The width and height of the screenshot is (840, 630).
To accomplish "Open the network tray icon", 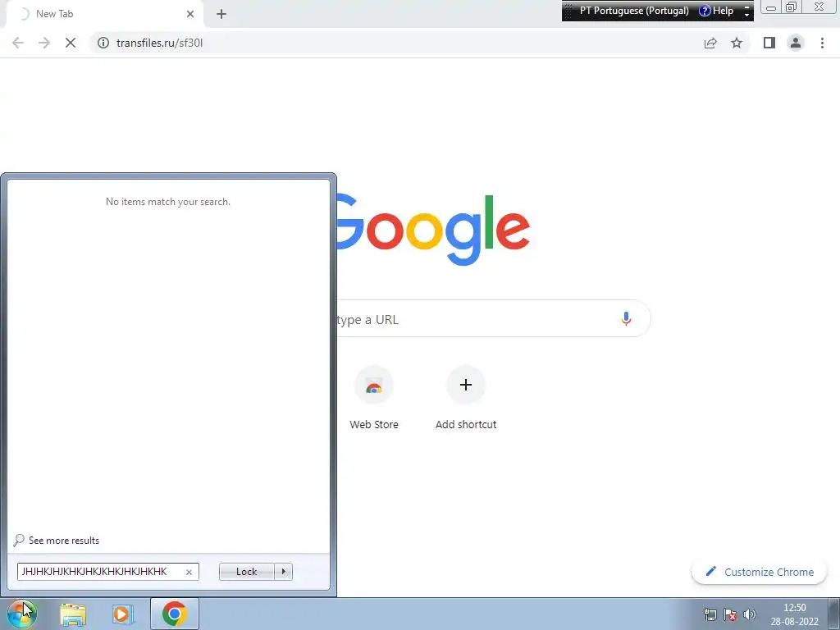I will [710, 614].
